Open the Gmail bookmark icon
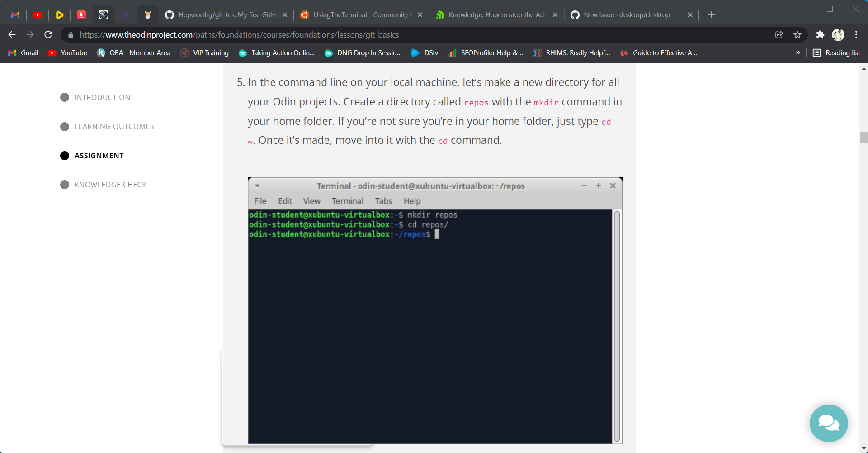The height and width of the screenshot is (453, 868). tap(12, 52)
